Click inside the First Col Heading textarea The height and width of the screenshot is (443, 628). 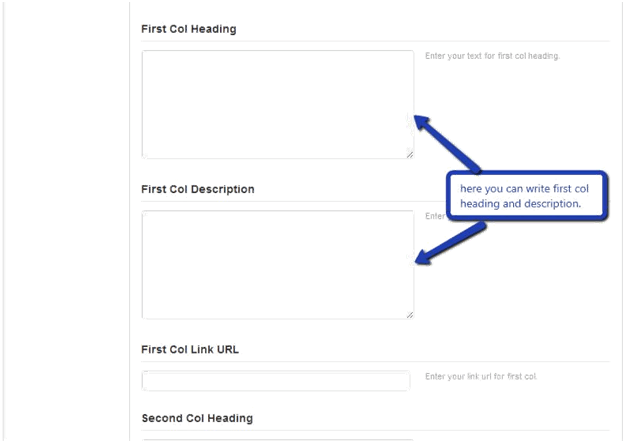click(x=278, y=105)
